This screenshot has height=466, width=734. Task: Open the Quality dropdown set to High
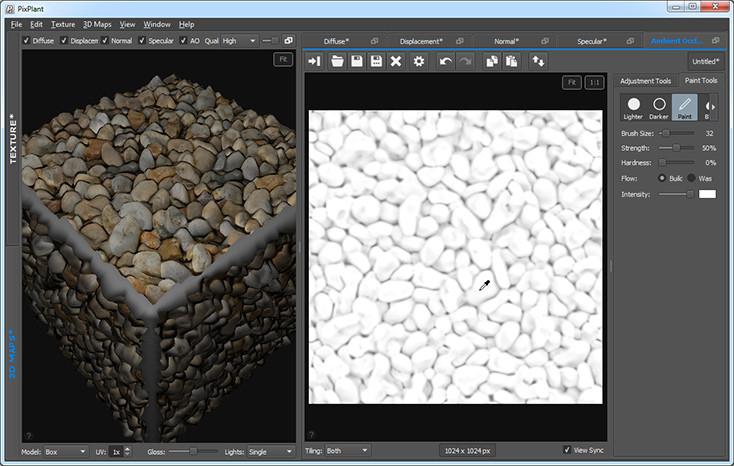239,41
